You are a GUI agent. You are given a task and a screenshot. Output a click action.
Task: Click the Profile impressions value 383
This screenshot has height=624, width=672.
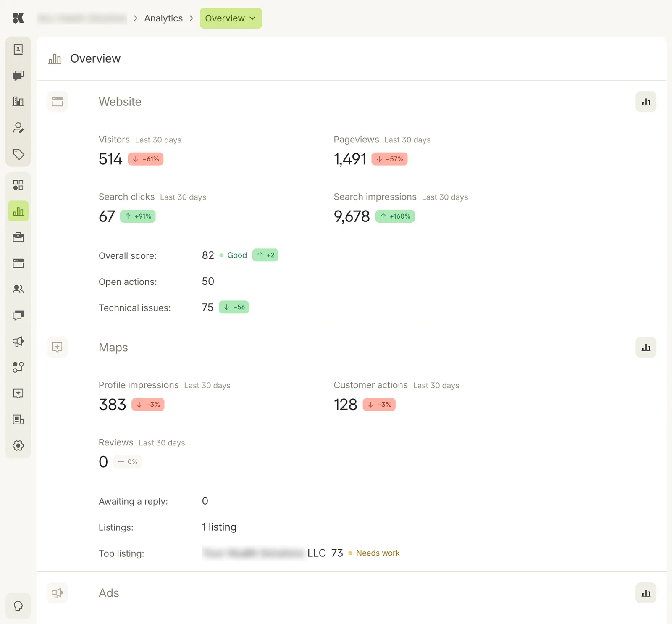112,405
